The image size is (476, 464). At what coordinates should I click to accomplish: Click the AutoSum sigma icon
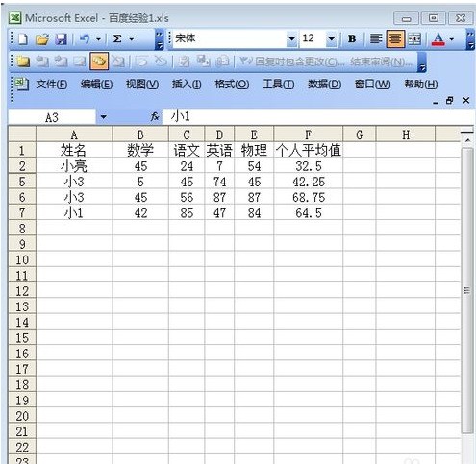pos(117,39)
